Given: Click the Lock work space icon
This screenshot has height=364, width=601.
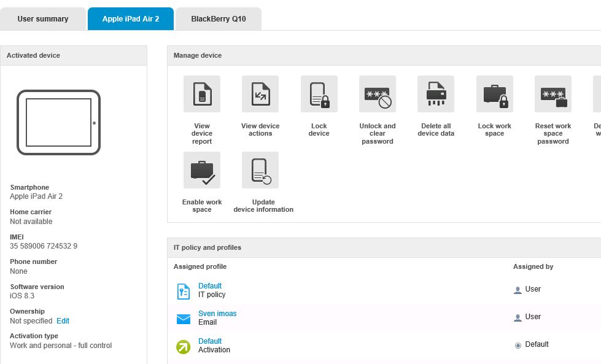Looking at the screenshot, I should [494, 94].
